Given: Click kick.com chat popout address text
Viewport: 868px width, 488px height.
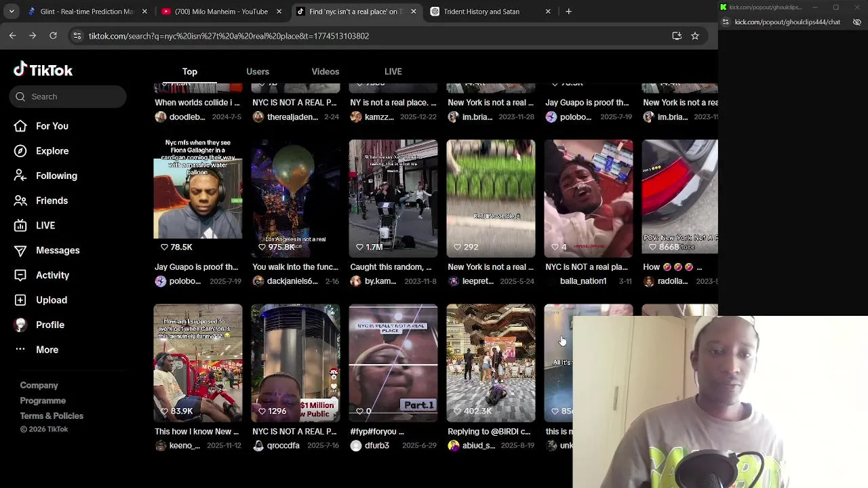Looking at the screenshot, I should 787,22.
